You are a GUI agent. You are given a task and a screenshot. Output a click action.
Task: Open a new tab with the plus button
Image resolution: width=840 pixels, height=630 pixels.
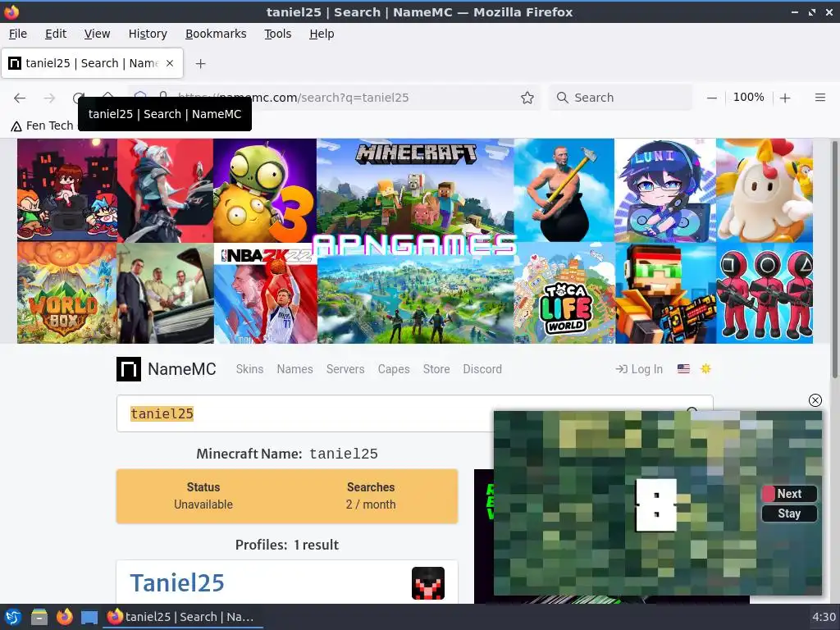coord(200,63)
